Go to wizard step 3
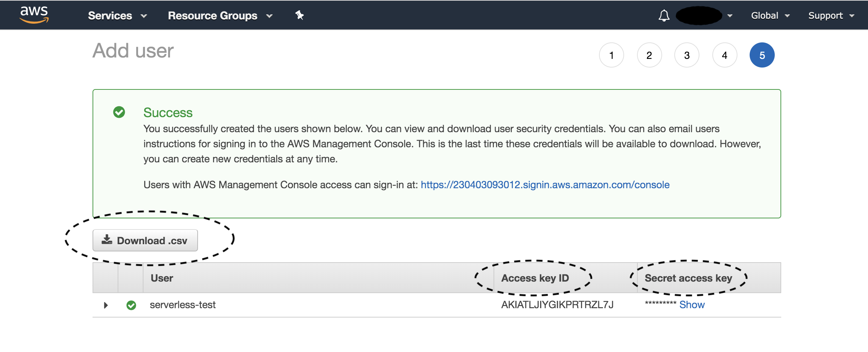 [x=687, y=55]
